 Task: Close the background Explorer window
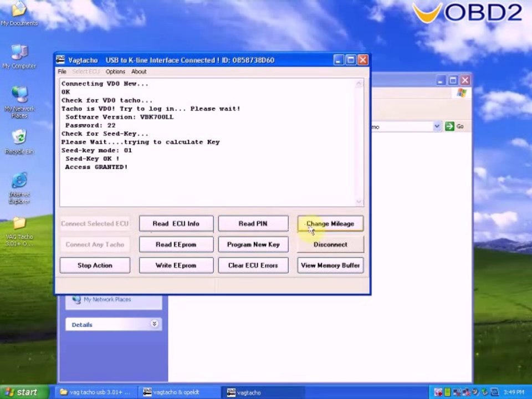point(465,80)
